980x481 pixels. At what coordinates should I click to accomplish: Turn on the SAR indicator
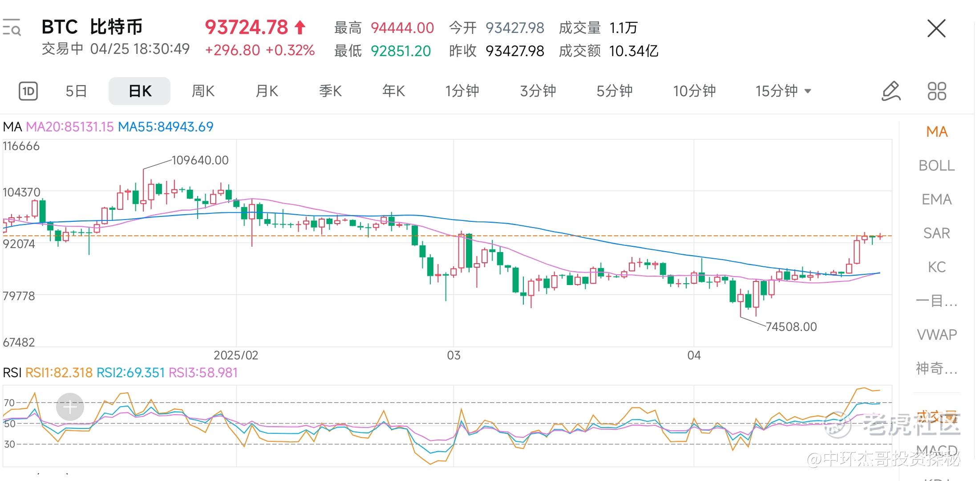[936, 233]
